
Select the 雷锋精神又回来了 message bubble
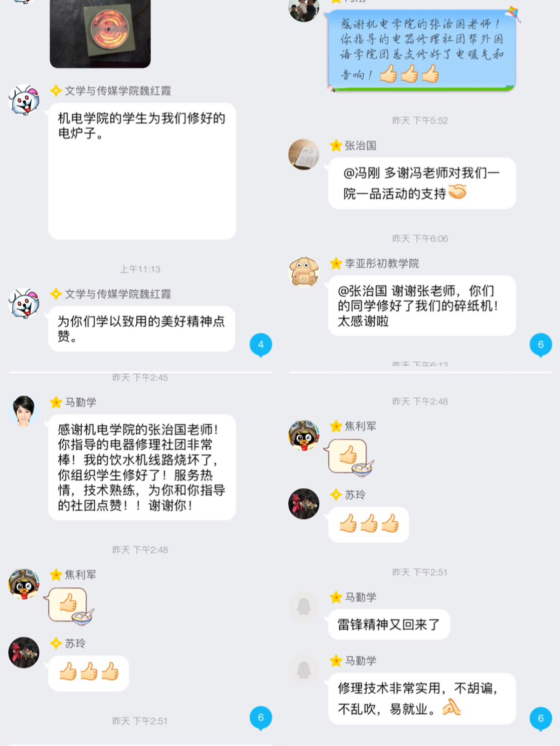[x=389, y=625]
